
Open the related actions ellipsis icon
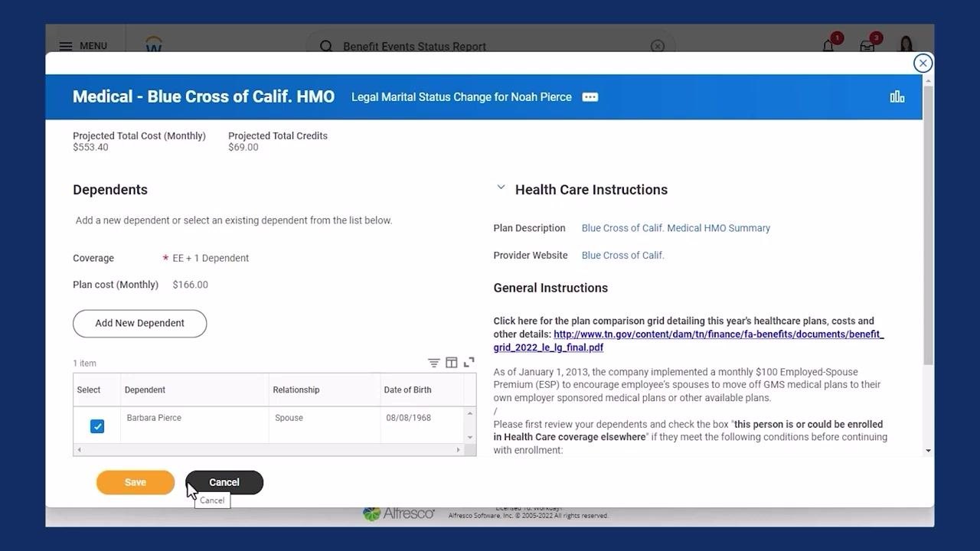pos(590,97)
